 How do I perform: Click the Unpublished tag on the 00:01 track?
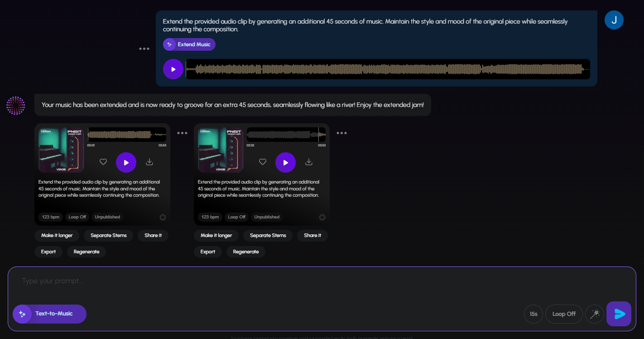[107, 217]
